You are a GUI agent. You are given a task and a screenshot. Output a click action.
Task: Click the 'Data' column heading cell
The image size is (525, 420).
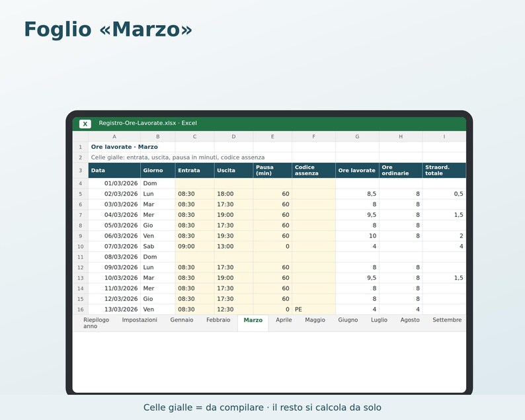(x=114, y=171)
